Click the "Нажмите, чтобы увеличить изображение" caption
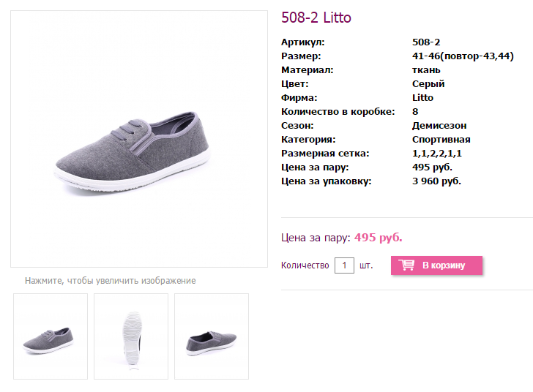 (x=111, y=281)
